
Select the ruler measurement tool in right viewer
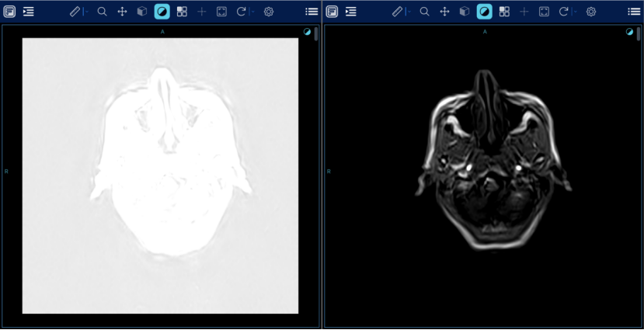coord(397,12)
